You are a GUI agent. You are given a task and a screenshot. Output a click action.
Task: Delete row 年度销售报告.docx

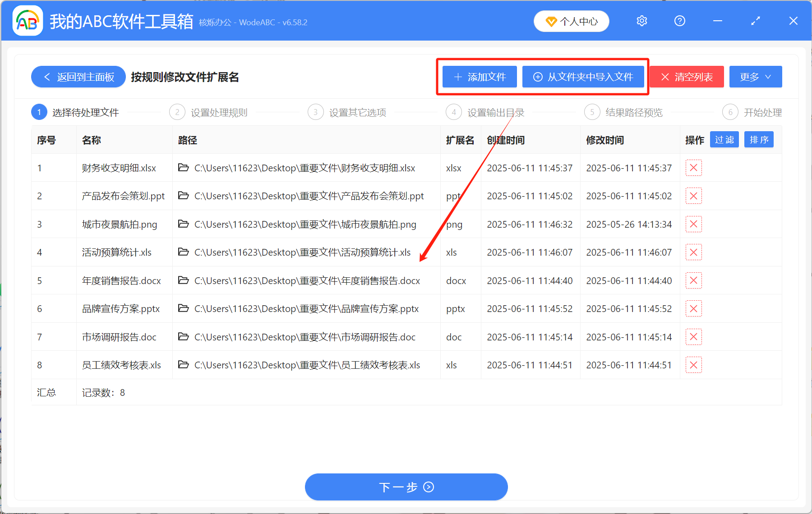pos(694,280)
